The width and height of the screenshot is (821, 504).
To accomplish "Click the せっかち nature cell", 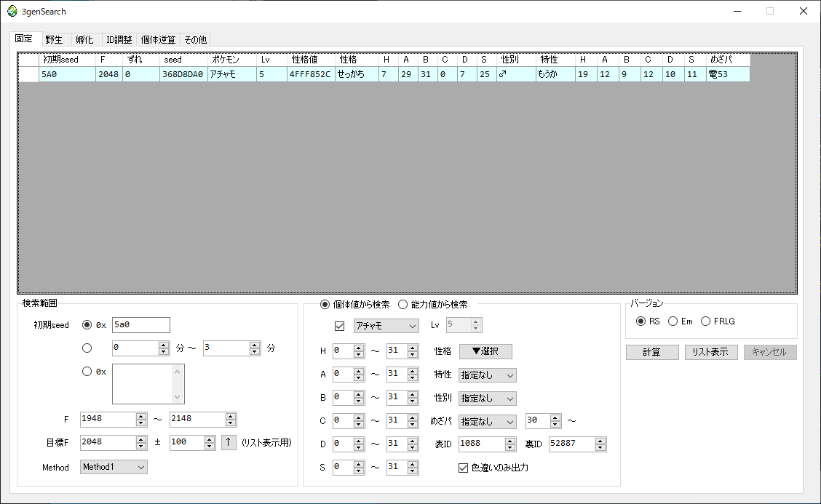I will click(357, 74).
